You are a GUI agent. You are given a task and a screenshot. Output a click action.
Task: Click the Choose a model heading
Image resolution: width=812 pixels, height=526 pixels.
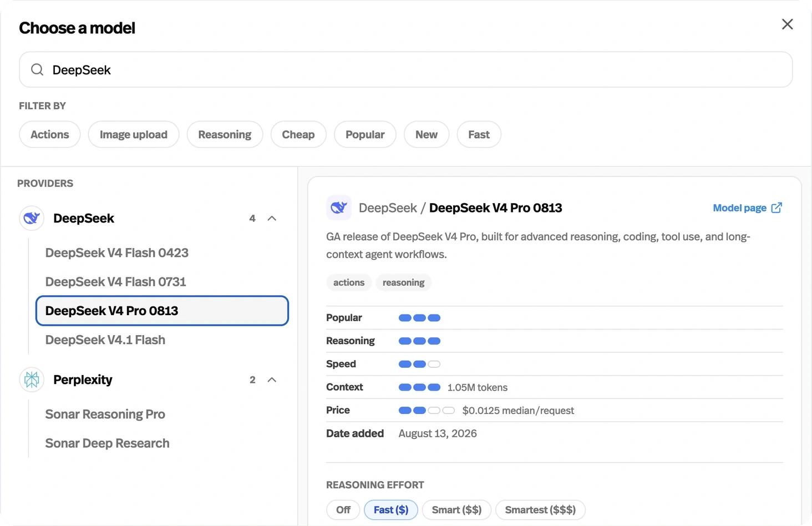click(77, 28)
